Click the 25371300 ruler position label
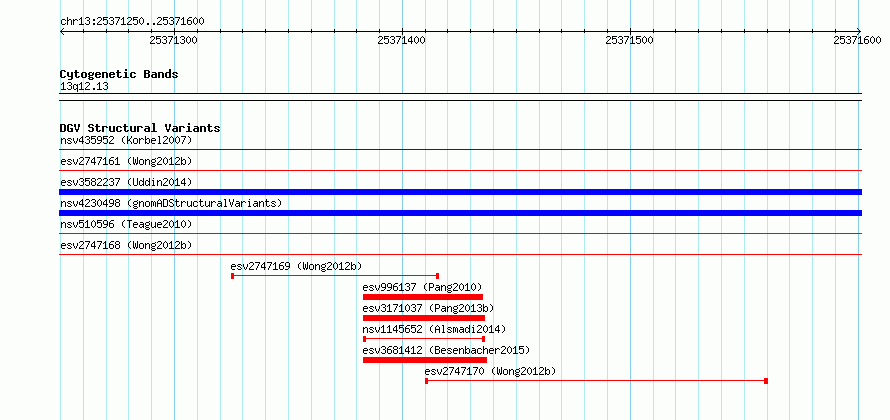The image size is (890, 420). coord(174,40)
